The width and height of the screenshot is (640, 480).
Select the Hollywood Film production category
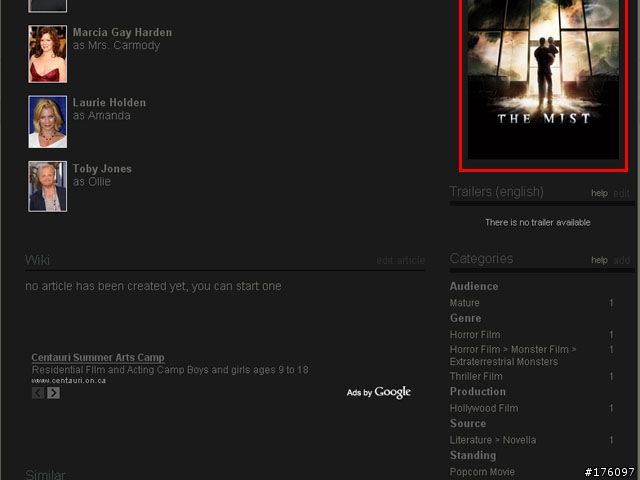[484, 408]
